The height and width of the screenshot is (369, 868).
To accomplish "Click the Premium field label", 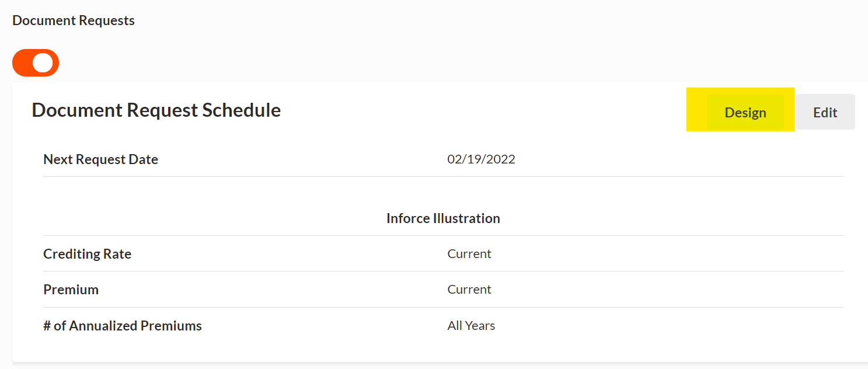I will (71, 290).
